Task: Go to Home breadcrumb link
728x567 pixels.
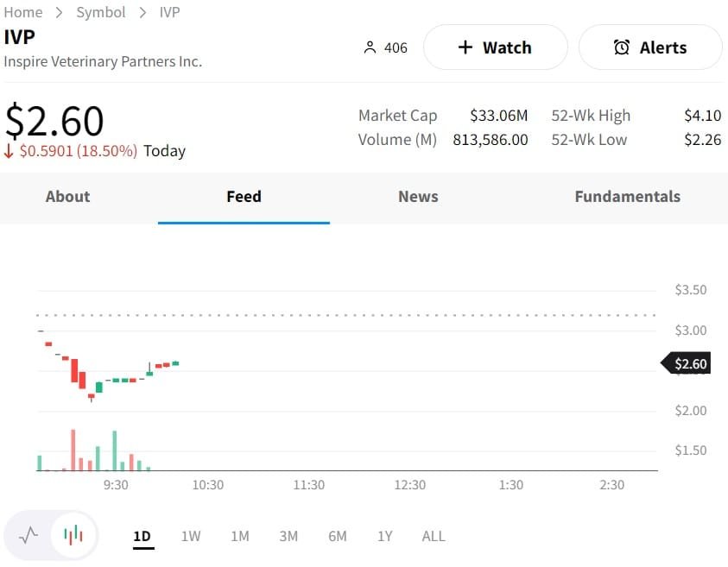Action: [23, 12]
